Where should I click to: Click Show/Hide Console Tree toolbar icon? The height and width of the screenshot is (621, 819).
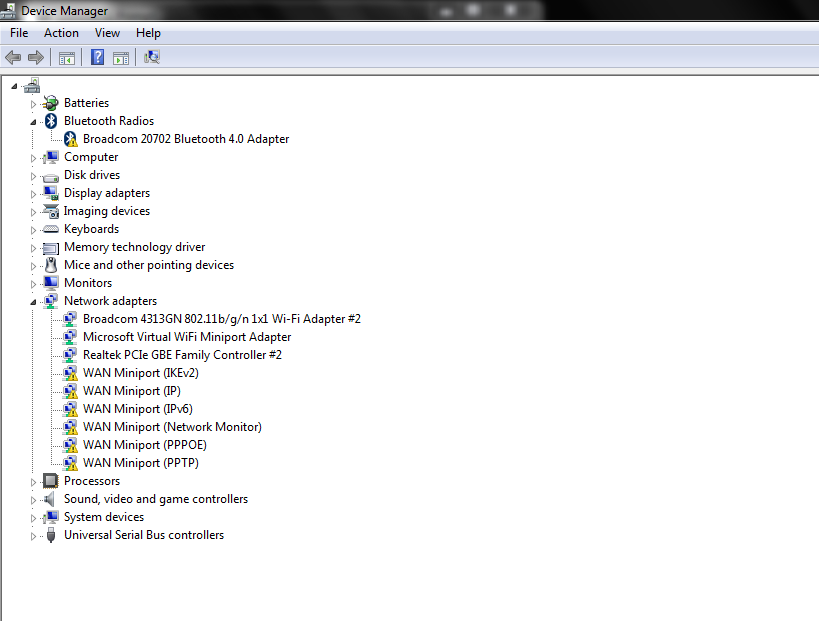coord(67,58)
